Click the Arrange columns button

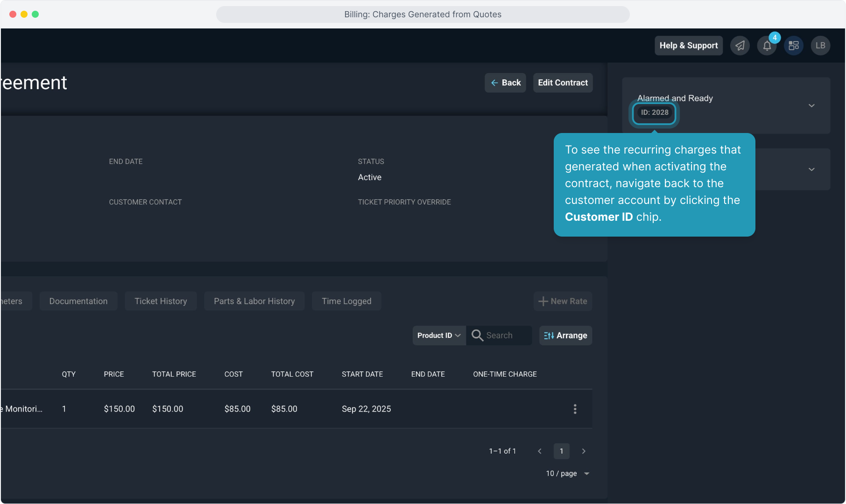click(565, 336)
